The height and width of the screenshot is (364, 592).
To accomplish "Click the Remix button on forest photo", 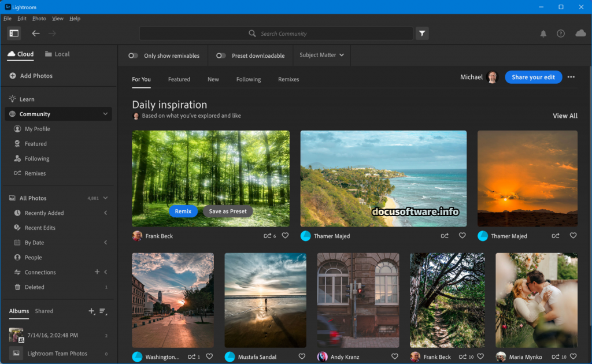I will point(183,211).
